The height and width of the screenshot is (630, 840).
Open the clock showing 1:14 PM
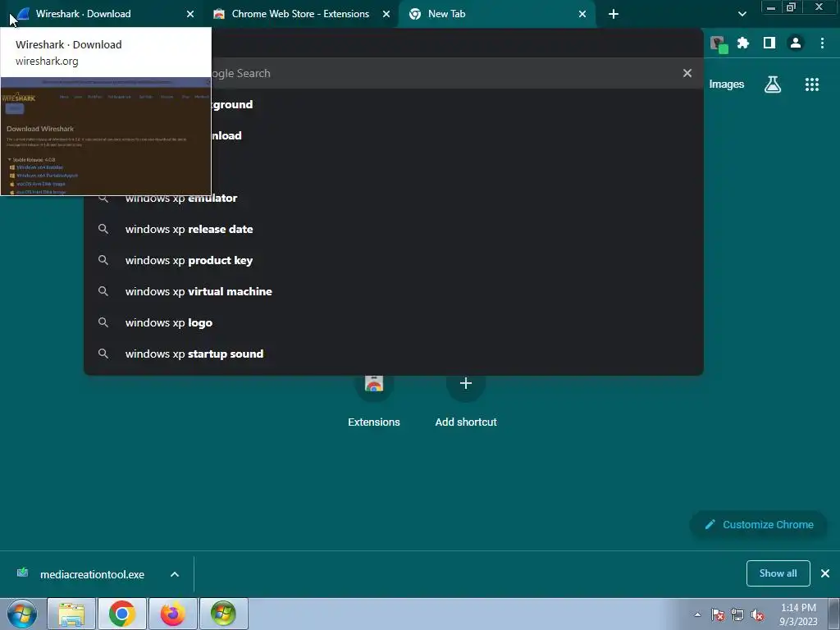click(798, 614)
